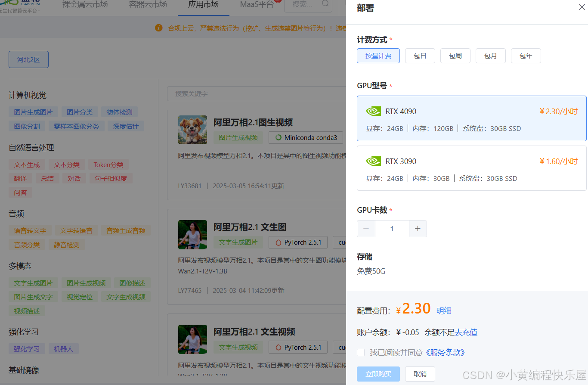This screenshot has height=385, width=588.
Task: Open the 去充值 recharge link
Action: click(x=466, y=332)
